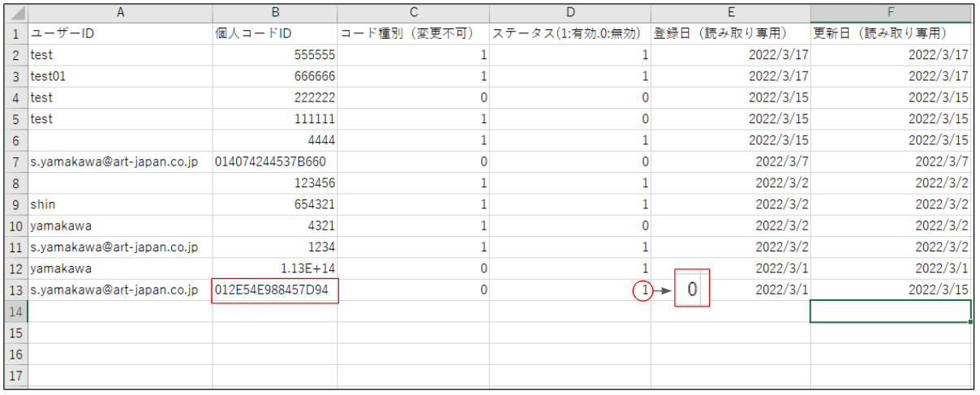Image resolution: width=980 pixels, height=395 pixels.
Task: Select column F header
Action: [891, 13]
